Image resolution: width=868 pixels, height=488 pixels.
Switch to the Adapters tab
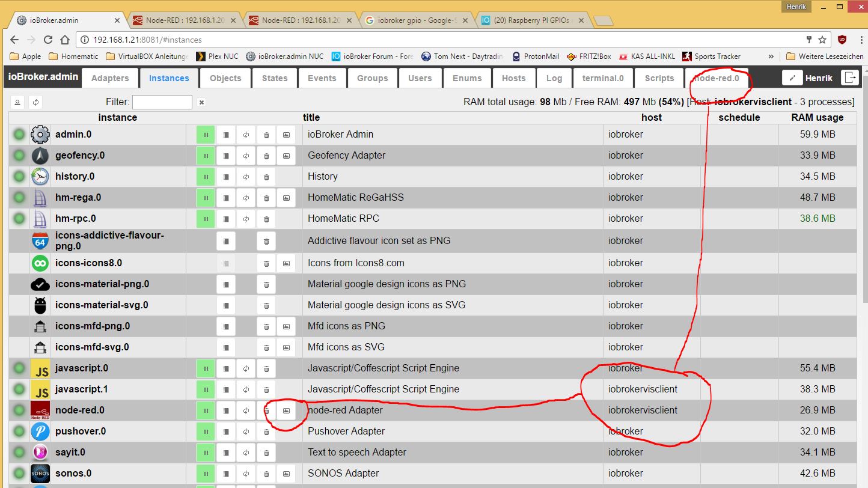click(x=110, y=78)
